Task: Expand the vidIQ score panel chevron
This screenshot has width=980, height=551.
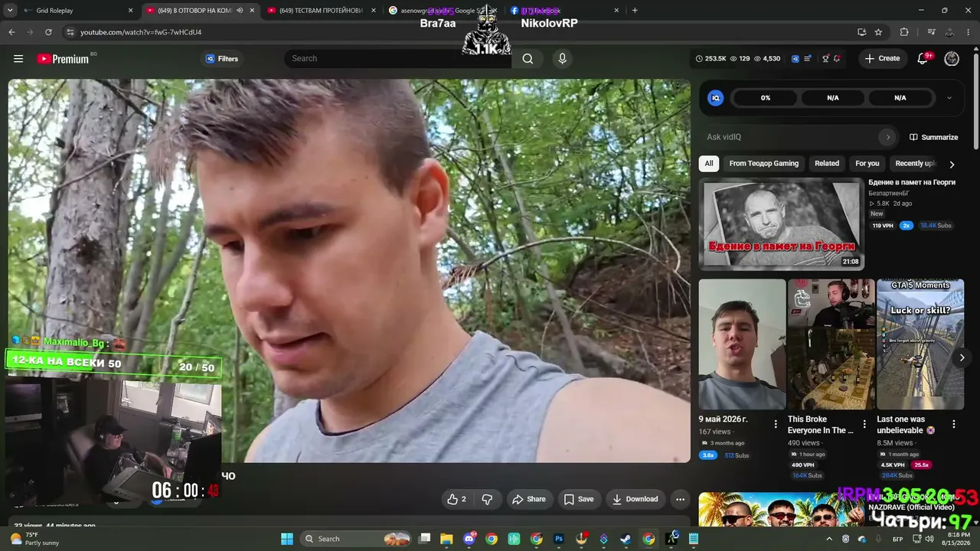Action: (949, 98)
